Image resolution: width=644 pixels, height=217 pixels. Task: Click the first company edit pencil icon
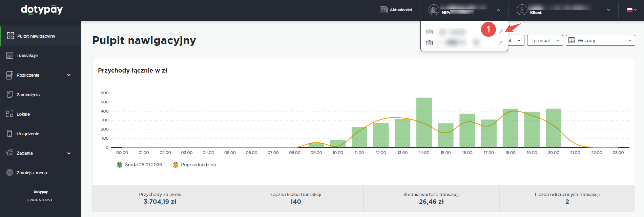501,32
